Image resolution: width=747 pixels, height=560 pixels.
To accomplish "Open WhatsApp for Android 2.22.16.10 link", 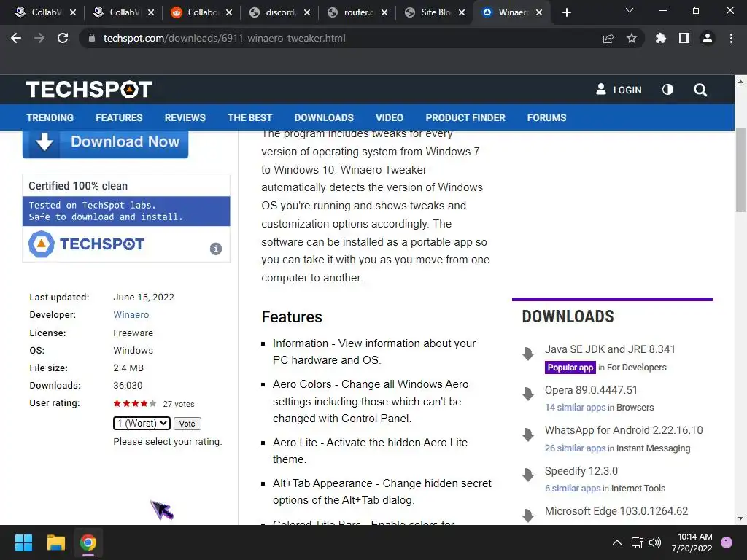I will pos(624,430).
